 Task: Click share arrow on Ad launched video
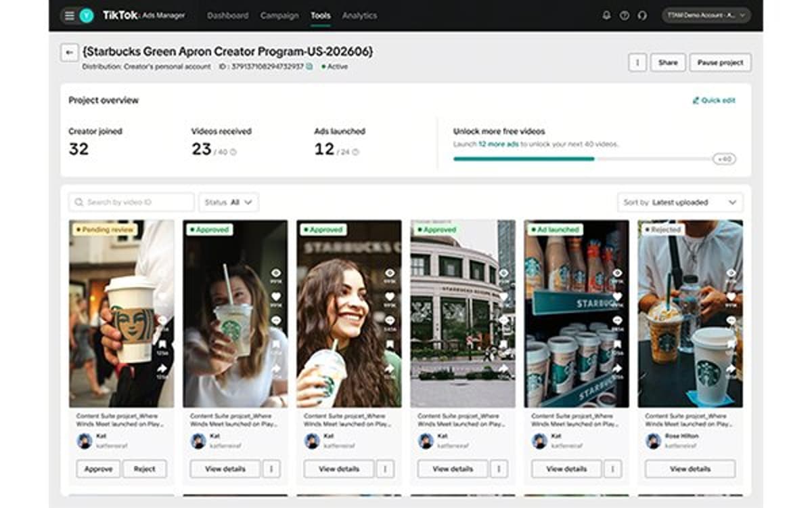[x=617, y=368]
